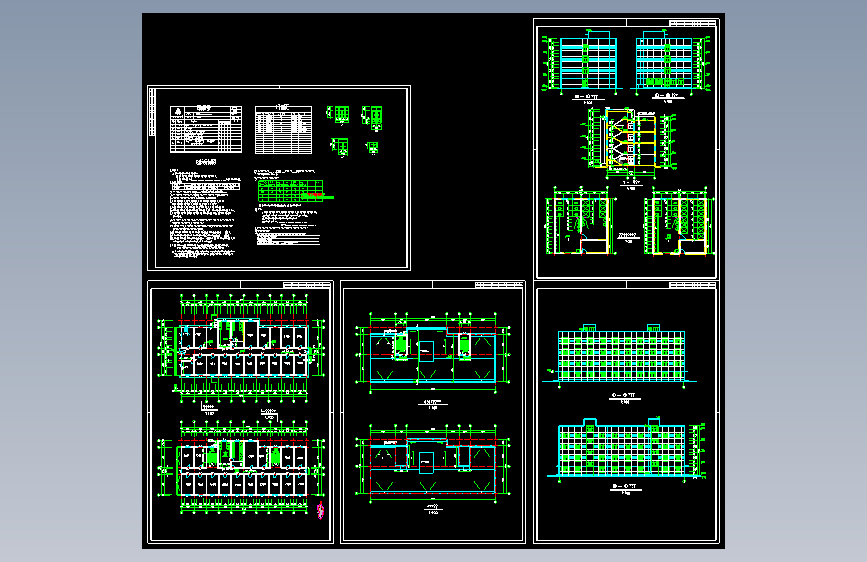Click the drawing list table with the tree logo
Viewport: 867px width, 562px height.
click(x=206, y=129)
